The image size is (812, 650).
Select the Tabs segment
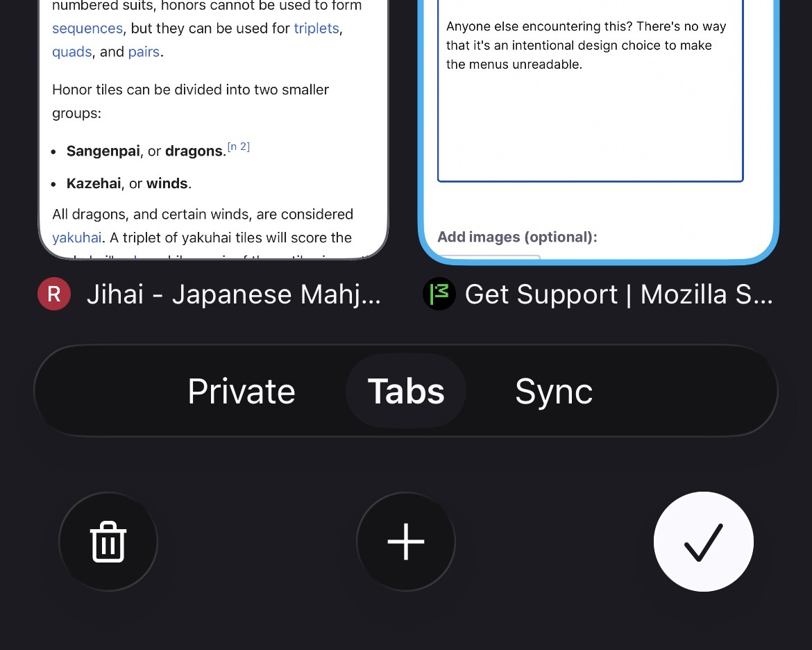(406, 391)
